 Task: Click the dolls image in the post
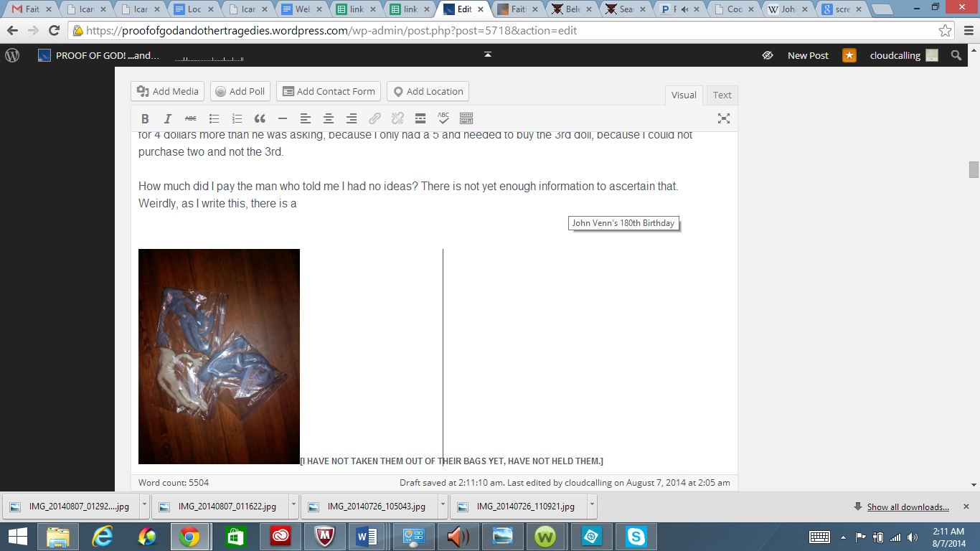(219, 357)
